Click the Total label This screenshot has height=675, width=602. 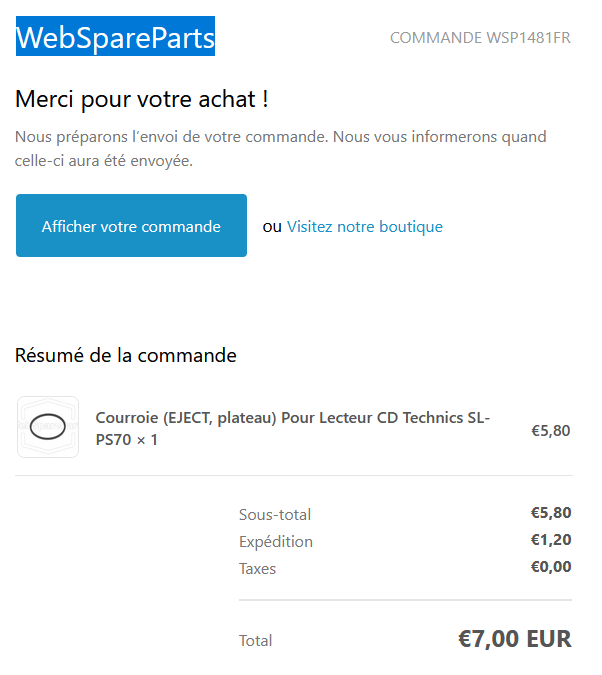(x=255, y=641)
